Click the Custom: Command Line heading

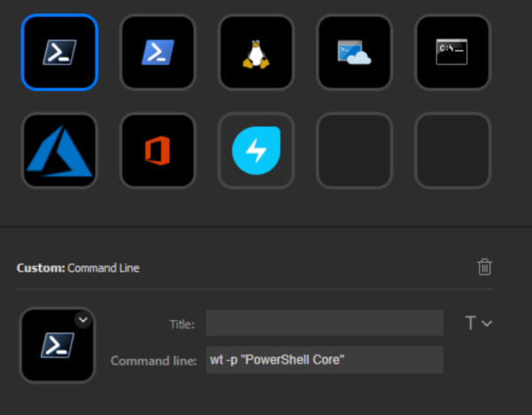(x=78, y=268)
